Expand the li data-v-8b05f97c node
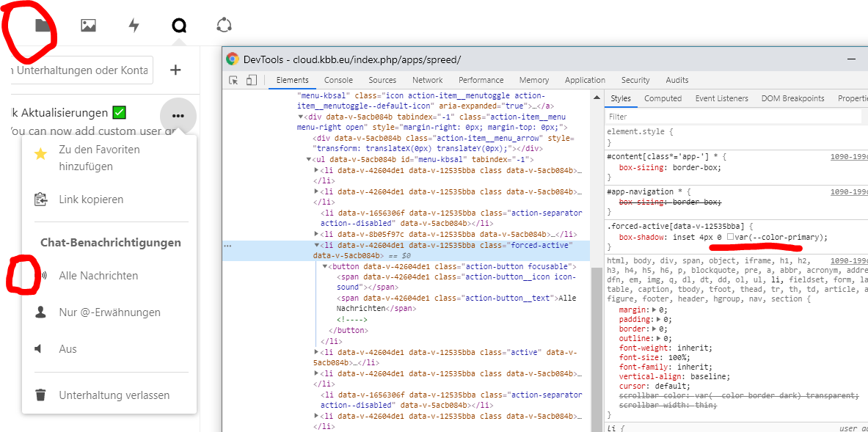This screenshot has width=868, height=432. [317, 235]
